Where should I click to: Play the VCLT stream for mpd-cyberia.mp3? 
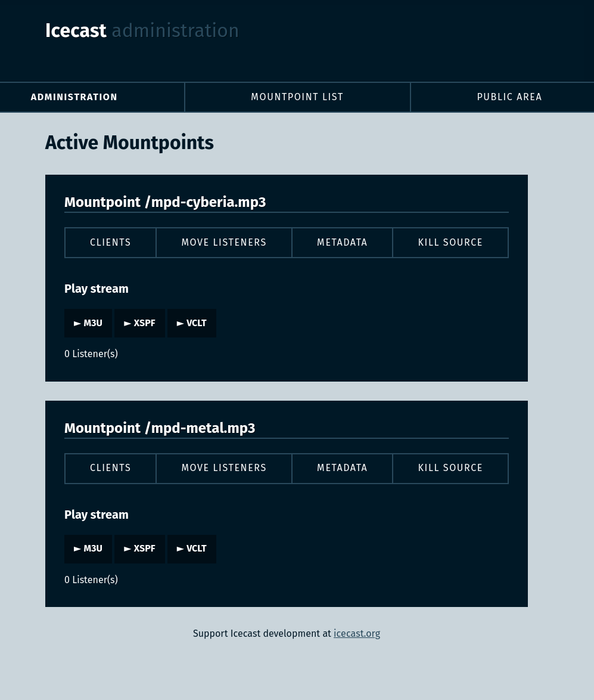(x=192, y=323)
